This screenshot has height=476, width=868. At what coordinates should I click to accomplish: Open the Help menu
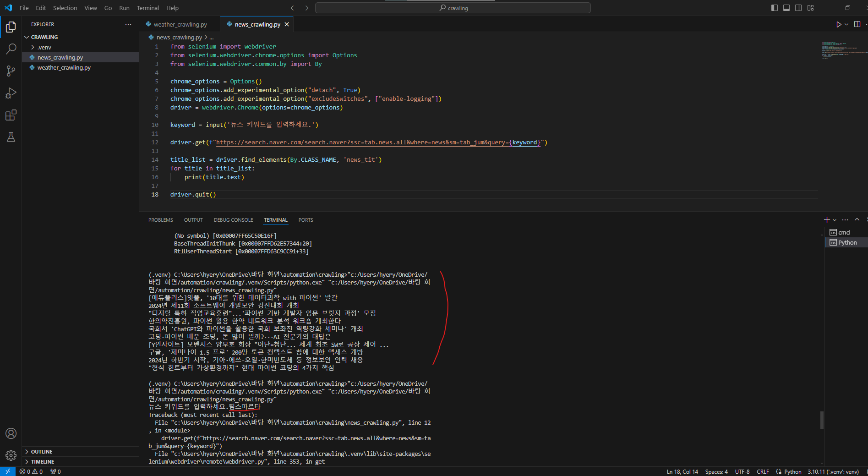tap(172, 8)
